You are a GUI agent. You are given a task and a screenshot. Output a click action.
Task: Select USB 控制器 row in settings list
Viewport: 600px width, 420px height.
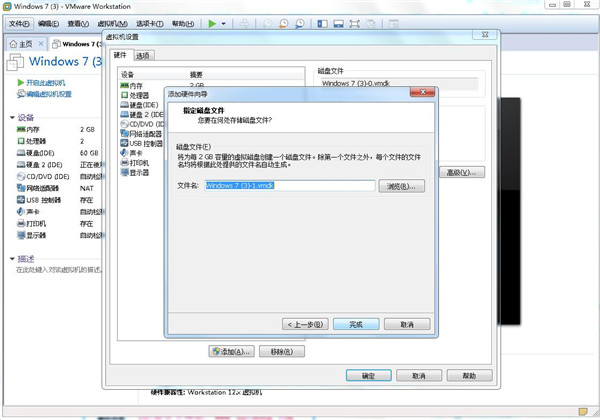(142, 143)
